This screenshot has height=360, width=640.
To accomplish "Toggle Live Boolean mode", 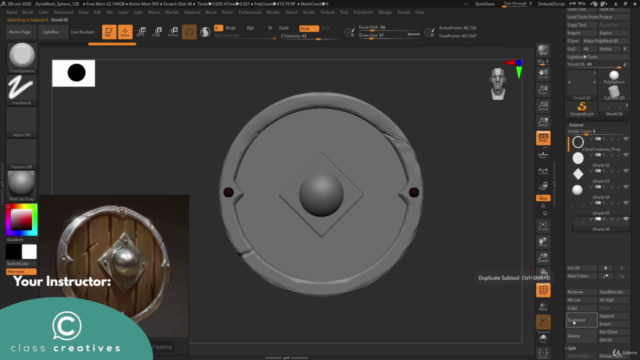I will (82, 32).
